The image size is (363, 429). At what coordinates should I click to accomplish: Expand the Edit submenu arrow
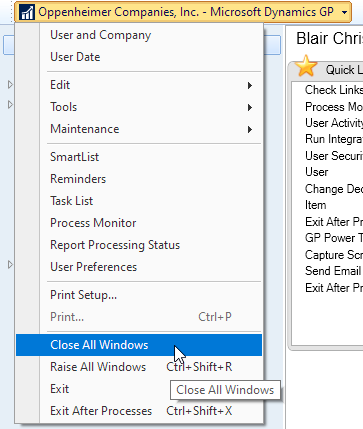(x=250, y=85)
